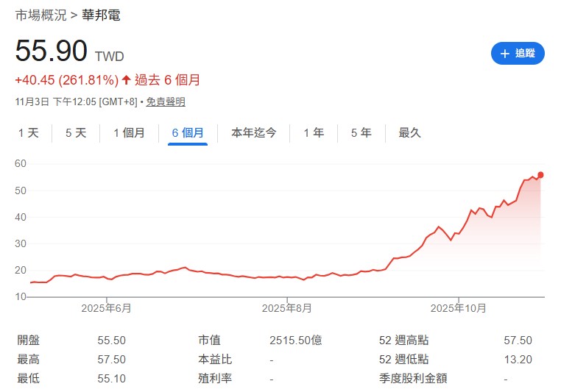The width and height of the screenshot is (561, 392).
Task: Switch to 1 個月 range tab
Action: click(129, 133)
